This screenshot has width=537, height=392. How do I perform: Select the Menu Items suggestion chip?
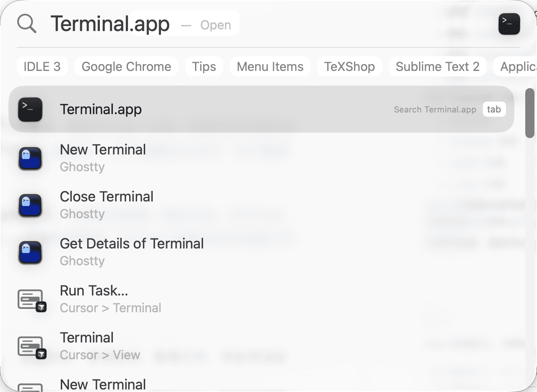[270, 66]
